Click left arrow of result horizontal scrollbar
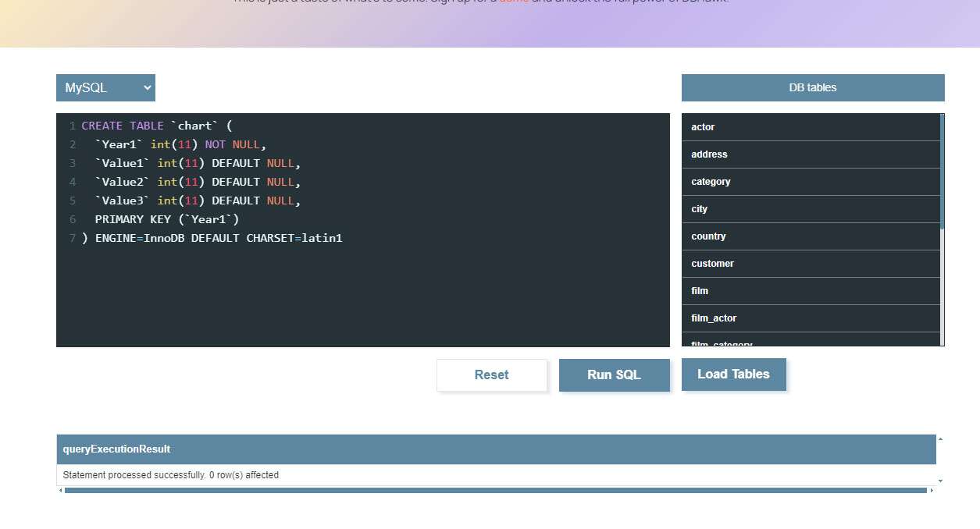 point(60,491)
